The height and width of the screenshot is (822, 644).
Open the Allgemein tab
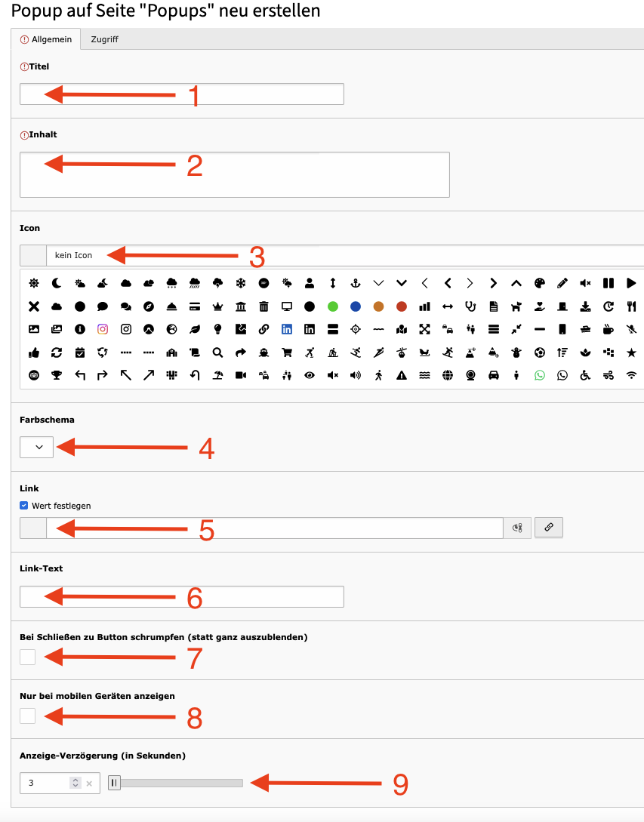[x=45, y=39]
